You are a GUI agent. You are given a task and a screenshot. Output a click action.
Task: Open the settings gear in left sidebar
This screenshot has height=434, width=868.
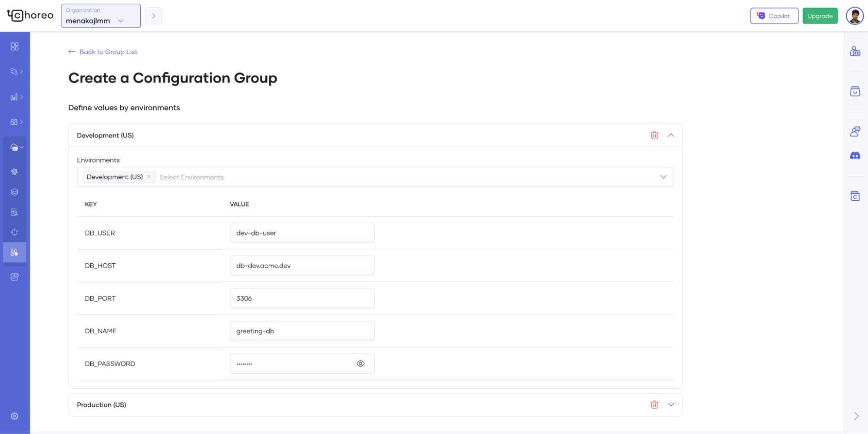coord(14,416)
